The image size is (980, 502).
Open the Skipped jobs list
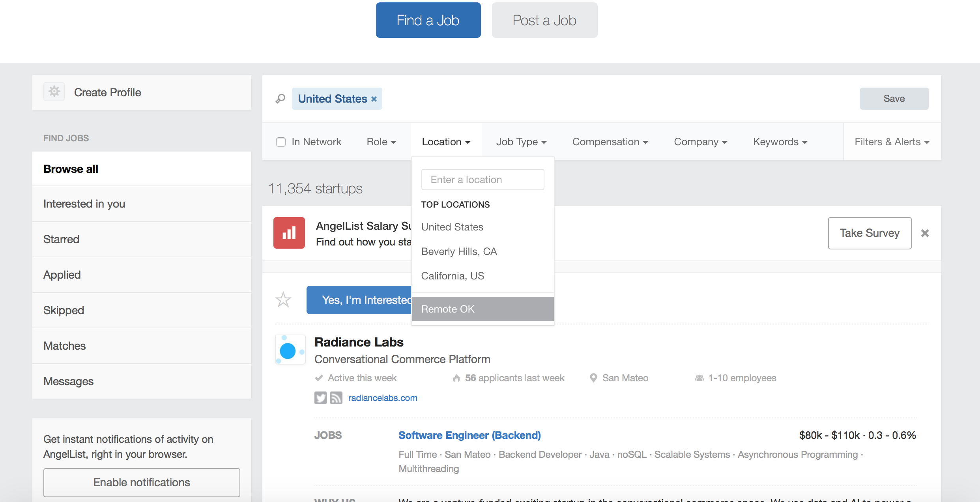click(142, 310)
